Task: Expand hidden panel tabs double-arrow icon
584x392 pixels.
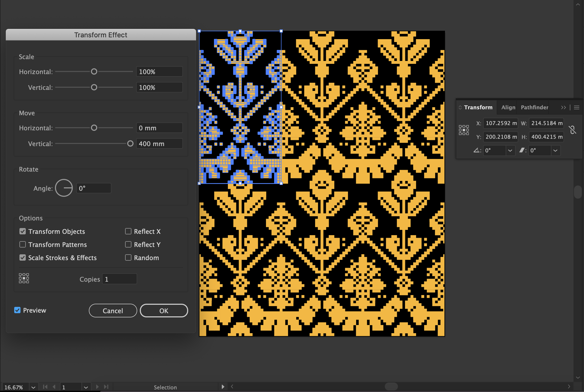Action: (x=563, y=107)
